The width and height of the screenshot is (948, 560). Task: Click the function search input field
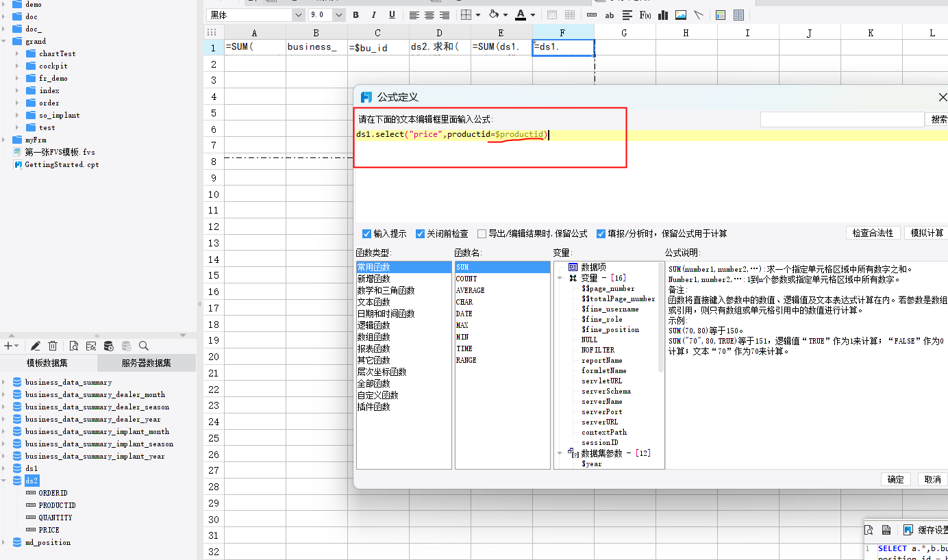(x=842, y=120)
